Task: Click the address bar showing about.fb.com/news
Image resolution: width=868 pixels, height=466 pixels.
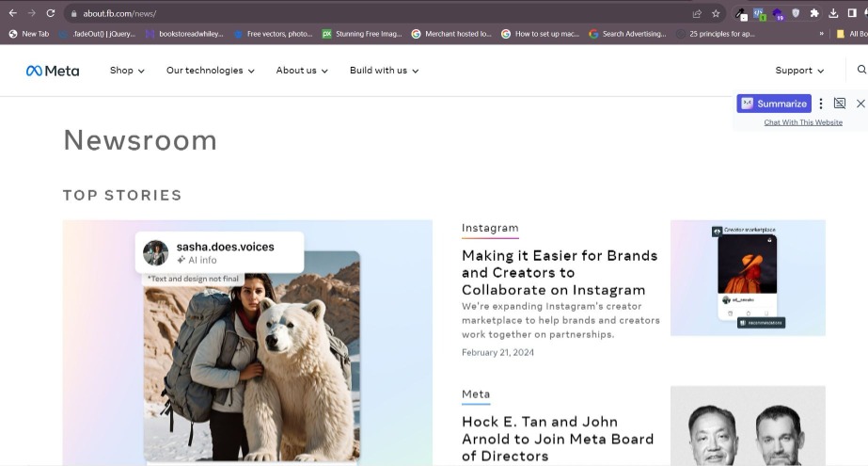Action: click(376, 13)
